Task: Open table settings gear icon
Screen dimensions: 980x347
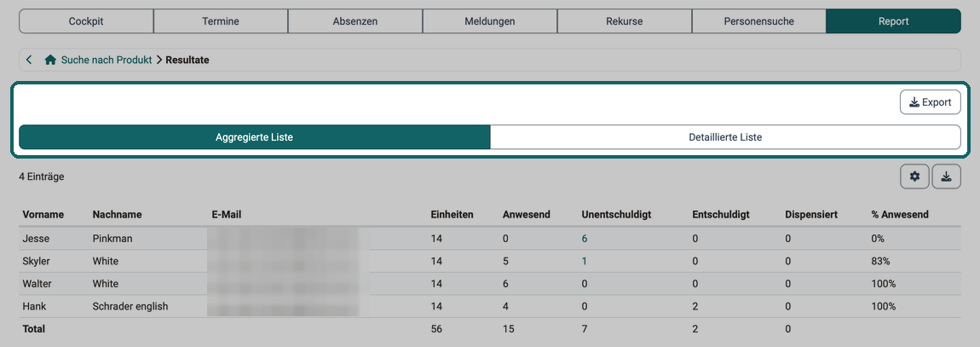Action: [x=915, y=177]
